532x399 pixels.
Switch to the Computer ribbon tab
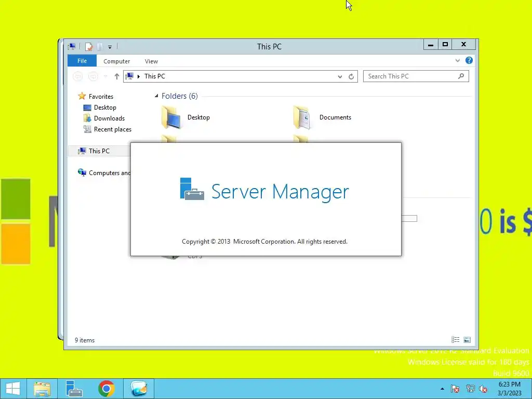[117, 61]
